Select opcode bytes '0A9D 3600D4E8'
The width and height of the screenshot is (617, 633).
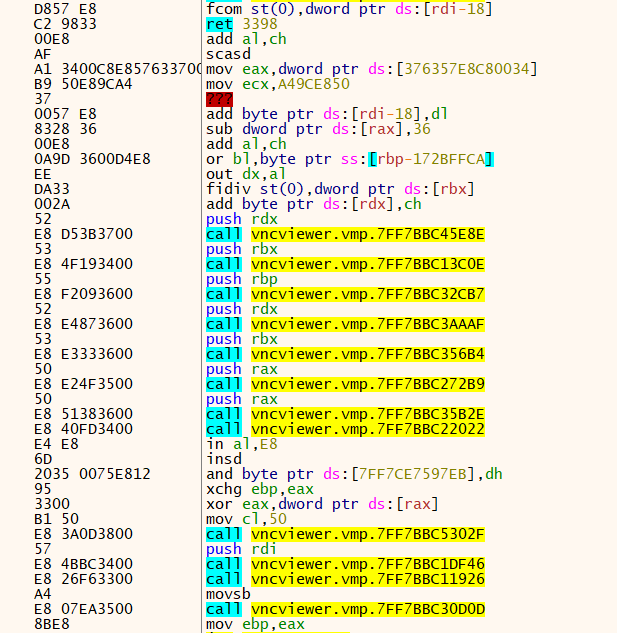92,159
